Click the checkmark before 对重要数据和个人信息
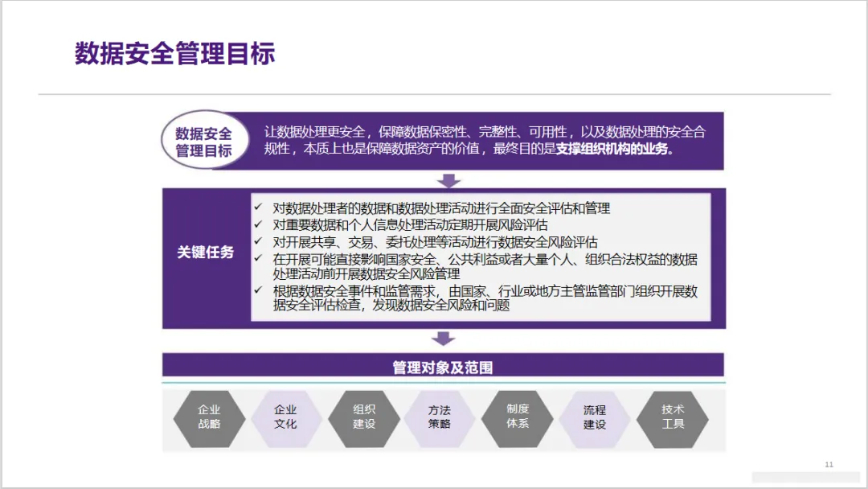 tap(258, 224)
